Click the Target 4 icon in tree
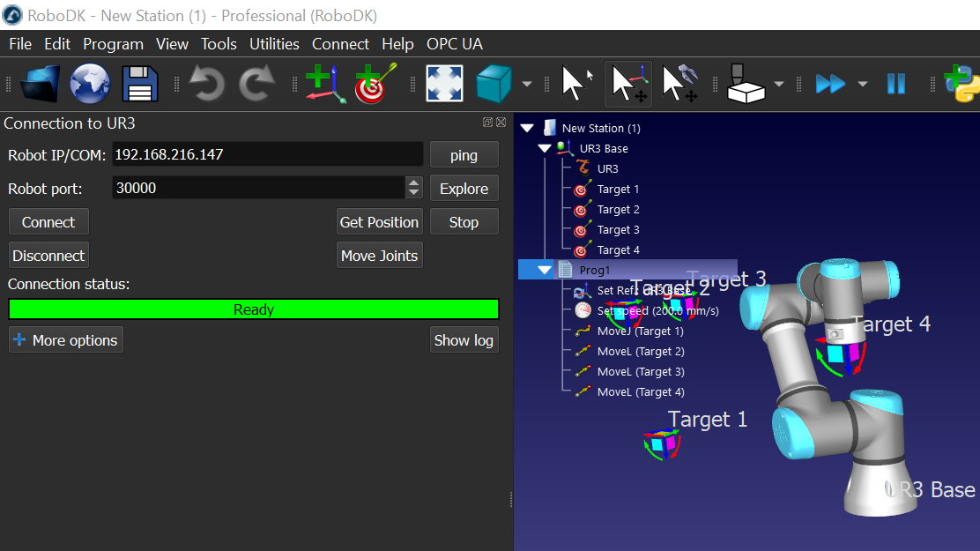 coord(582,249)
